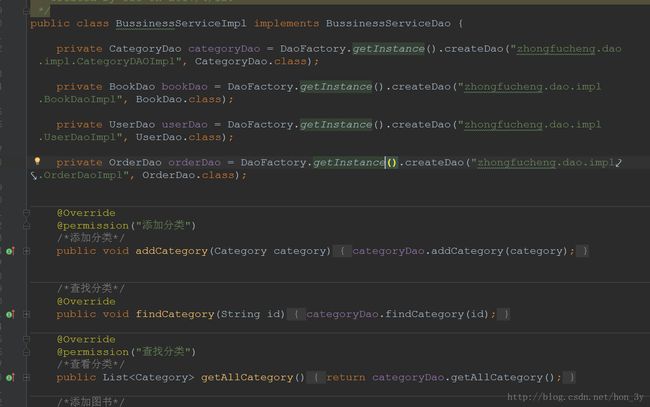Click field name categoryDao in its declaration
650x407 pixels.
pos(224,49)
